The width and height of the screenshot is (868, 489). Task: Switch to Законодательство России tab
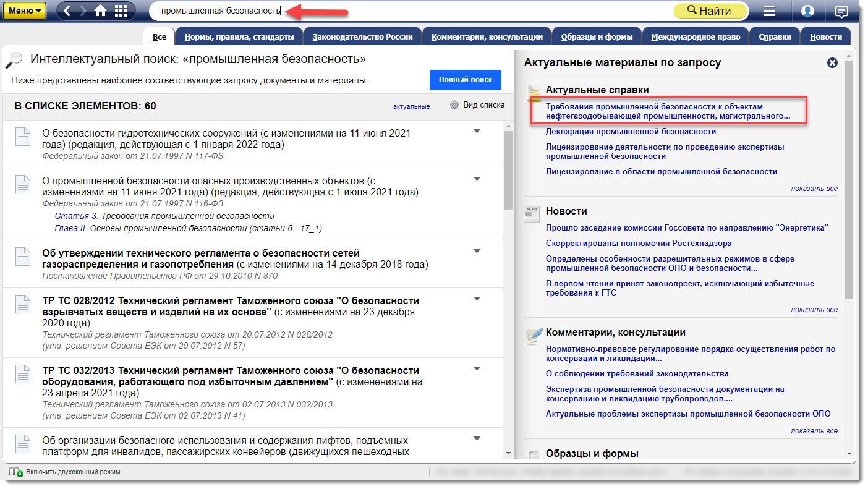(362, 36)
